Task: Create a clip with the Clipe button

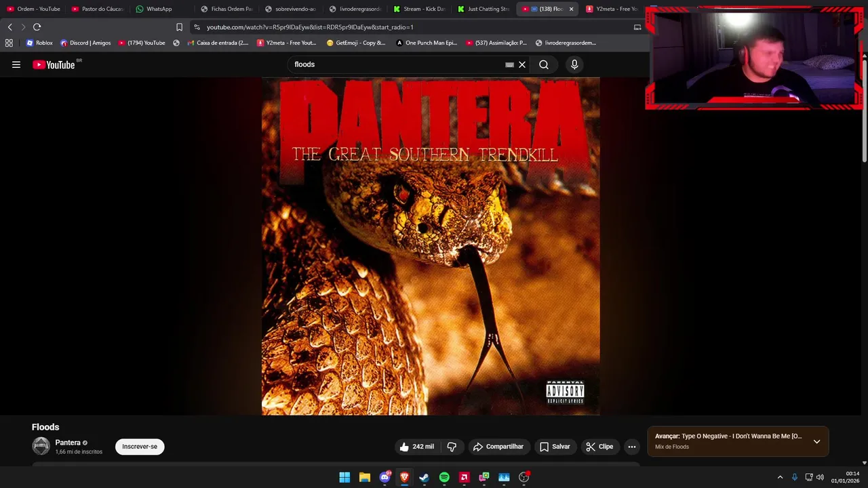Action: pos(599,447)
